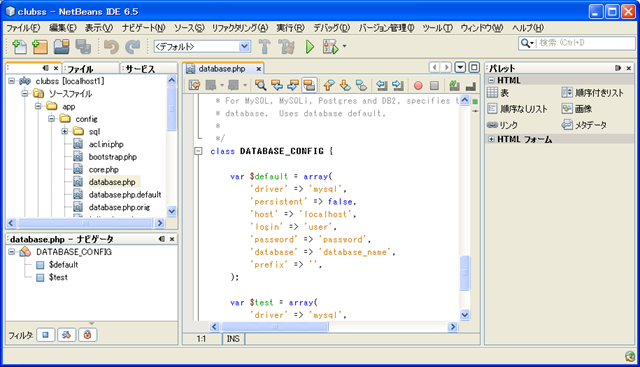Maximize the editor window area

coord(474,67)
